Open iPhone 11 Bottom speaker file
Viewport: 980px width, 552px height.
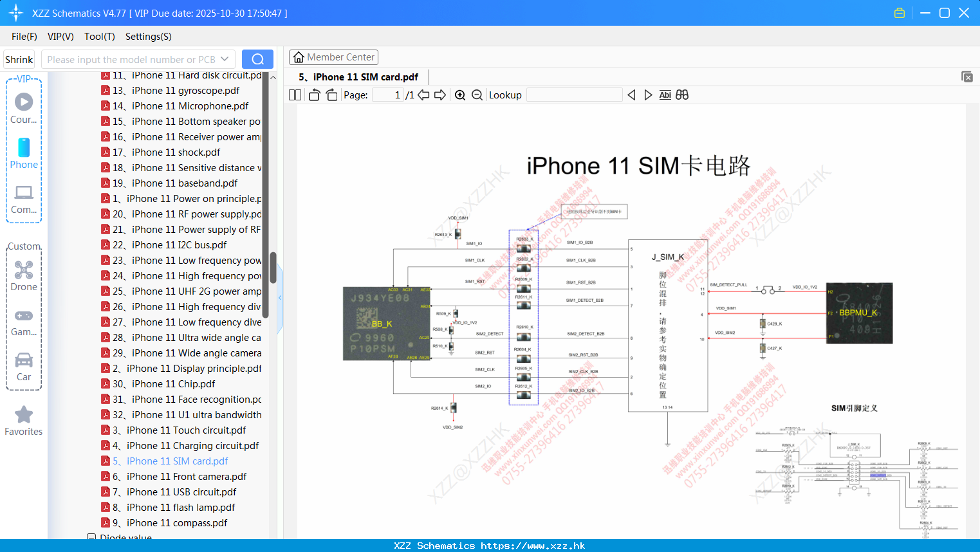[181, 122]
